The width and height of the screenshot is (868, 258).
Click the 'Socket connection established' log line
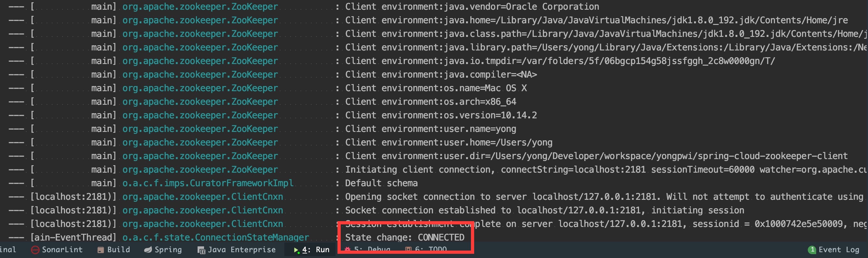tap(544, 210)
